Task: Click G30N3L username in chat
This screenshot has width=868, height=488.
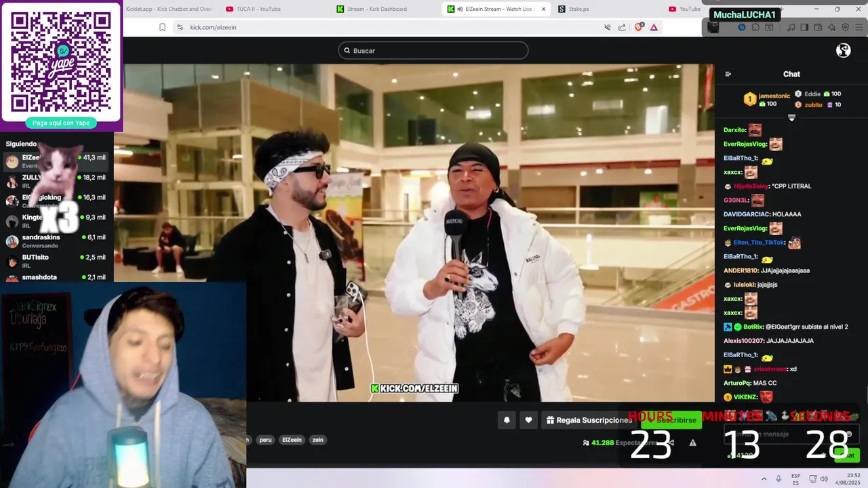Action: tap(735, 201)
